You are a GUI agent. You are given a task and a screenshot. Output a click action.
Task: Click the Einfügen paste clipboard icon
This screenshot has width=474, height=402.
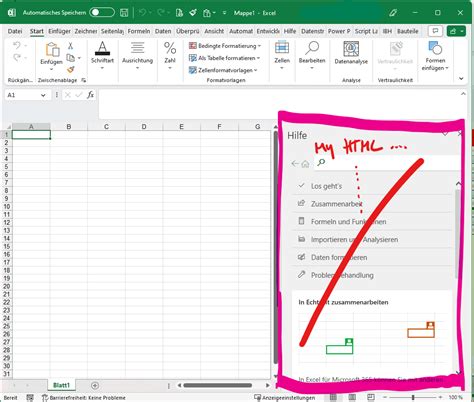click(x=52, y=50)
